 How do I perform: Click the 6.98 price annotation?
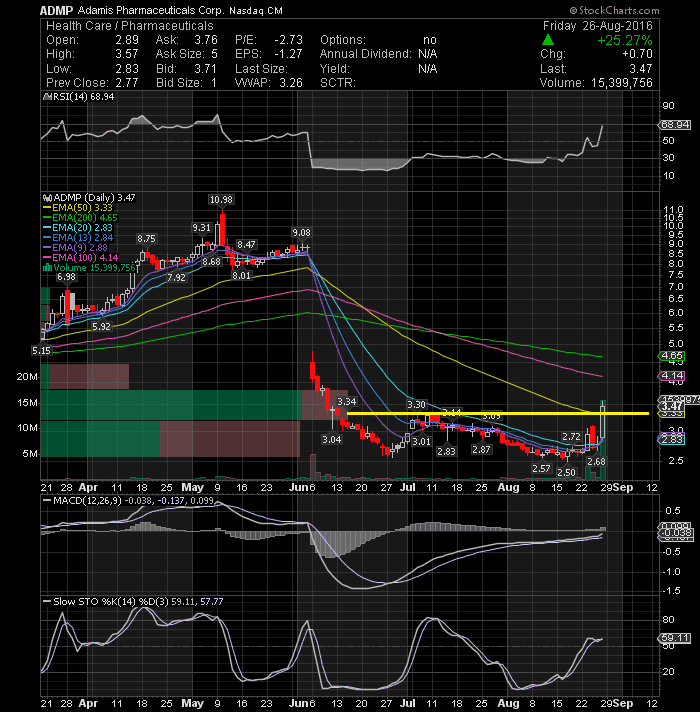tap(66, 277)
